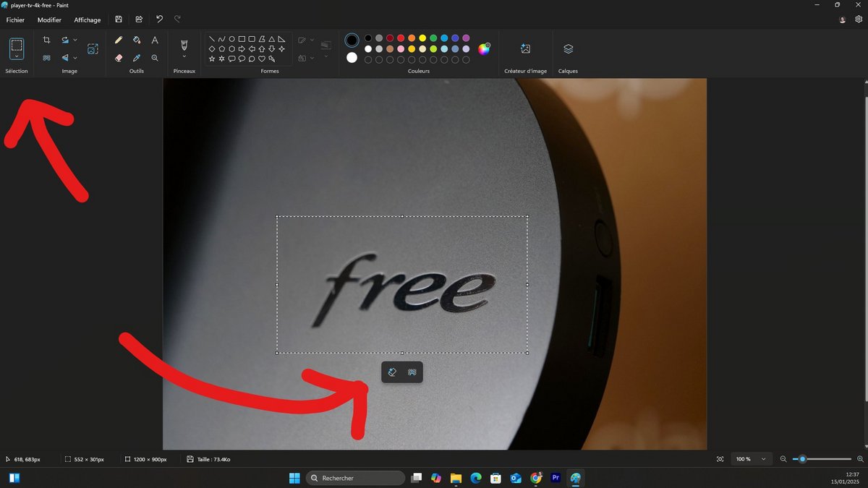The image size is (868, 488).
Task: Pick the red color swatch
Action: pyautogui.click(x=401, y=38)
